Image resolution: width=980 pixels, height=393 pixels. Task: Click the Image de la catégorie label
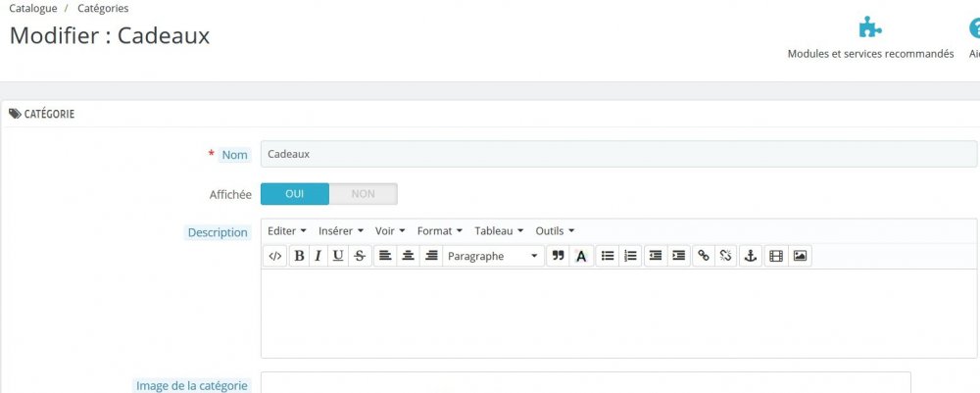(x=192, y=385)
